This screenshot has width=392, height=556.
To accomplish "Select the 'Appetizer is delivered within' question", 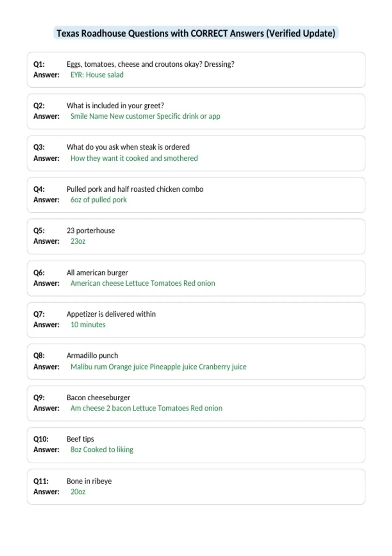I will pos(111,314).
